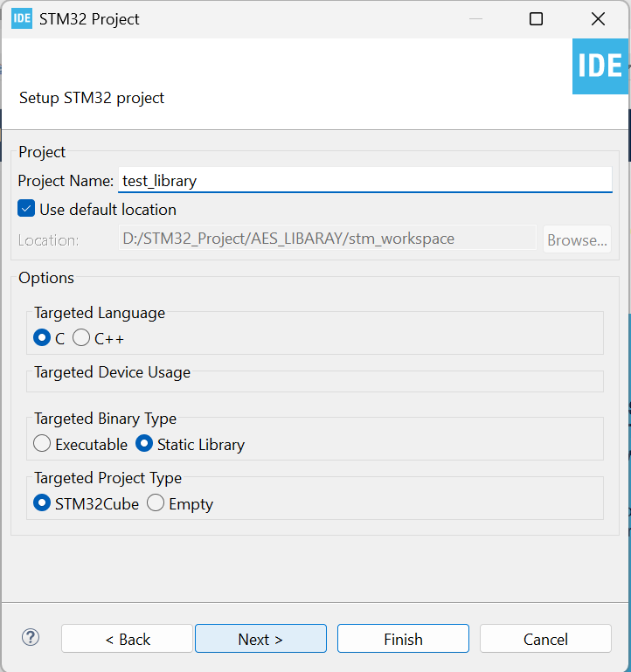Click the Browse... button

click(x=577, y=239)
